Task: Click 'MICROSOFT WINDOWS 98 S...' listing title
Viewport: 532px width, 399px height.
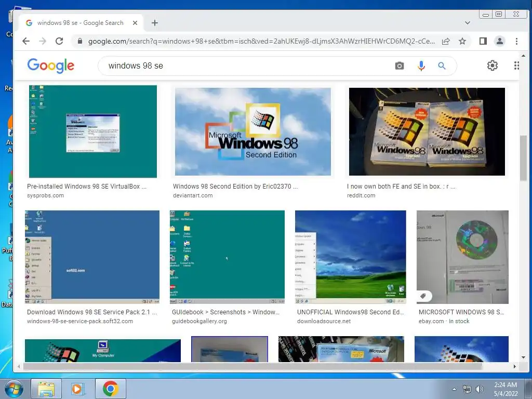Action: [x=461, y=312]
